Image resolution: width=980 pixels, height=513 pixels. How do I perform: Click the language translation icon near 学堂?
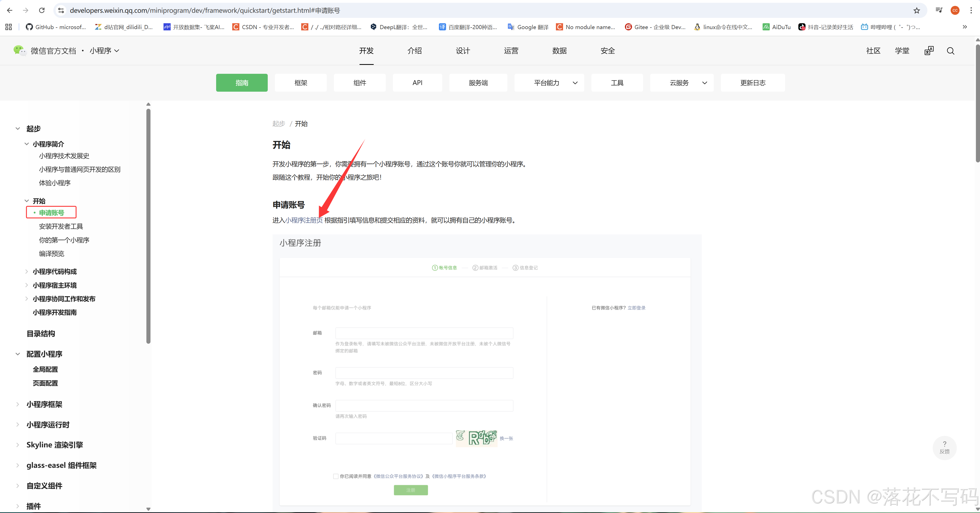coord(929,51)
